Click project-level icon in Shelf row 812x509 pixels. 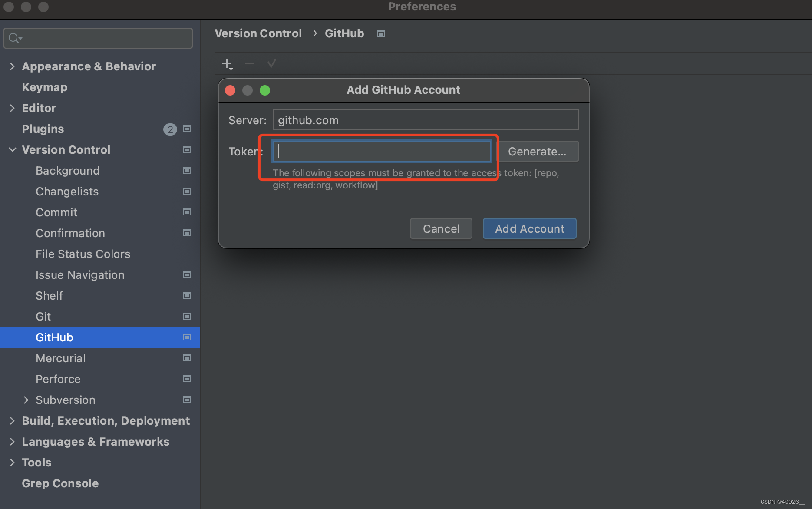point(187,295)
